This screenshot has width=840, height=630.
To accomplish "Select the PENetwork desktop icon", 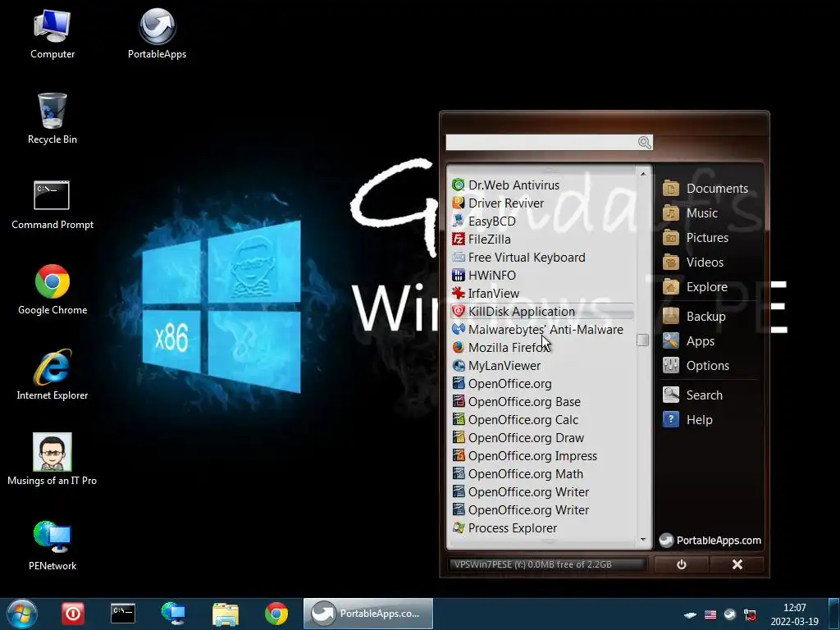I will (52, 546).
